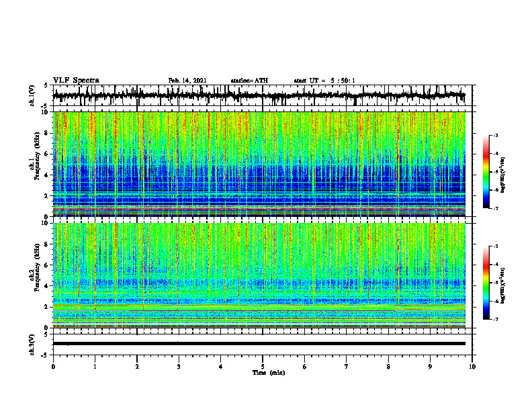Click the ch.1 spectrogram color bar

[486, 172]
